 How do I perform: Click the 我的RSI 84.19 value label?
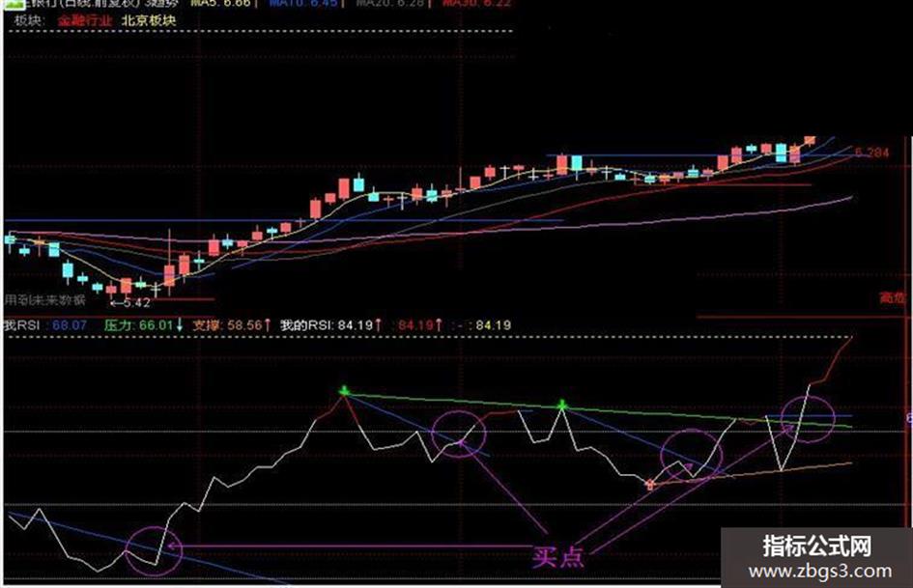pos(330,325)
